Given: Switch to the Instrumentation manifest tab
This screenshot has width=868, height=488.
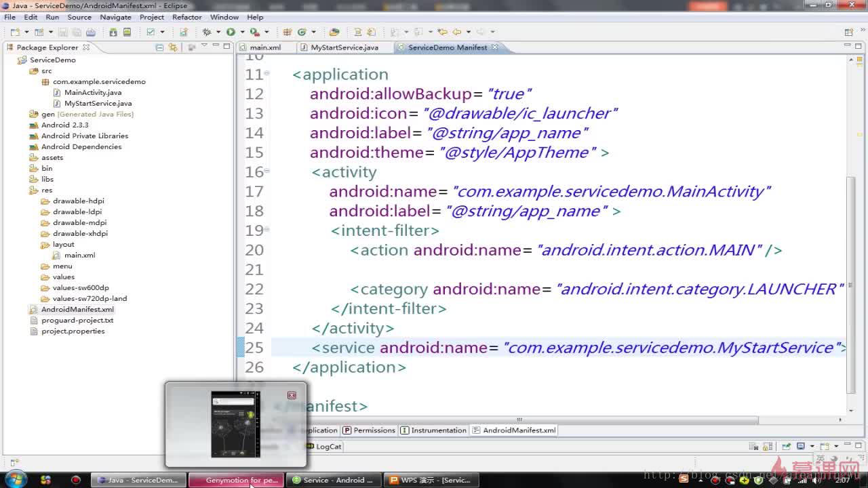Looking at the screenshot, I should 433,430.
